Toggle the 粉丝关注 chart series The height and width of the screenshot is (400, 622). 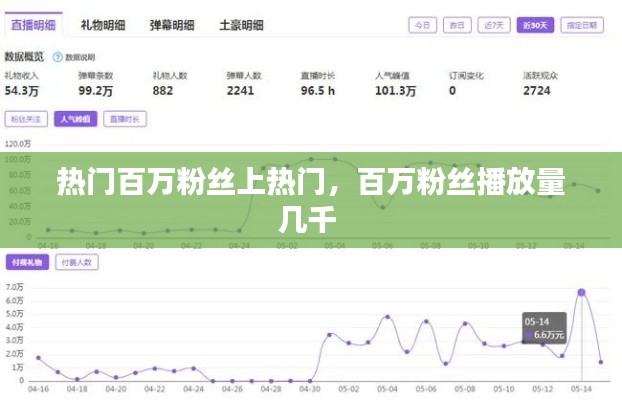pyautogui.click(x=26, y=119)
